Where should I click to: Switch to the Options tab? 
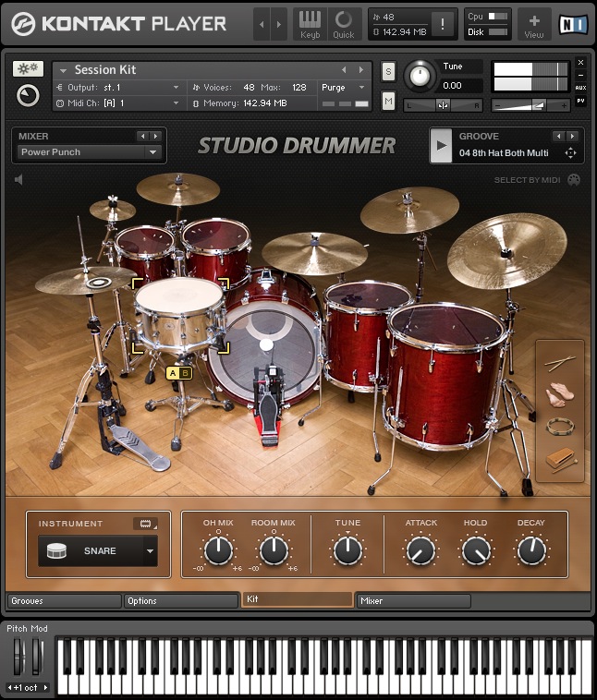coord(181,601)
